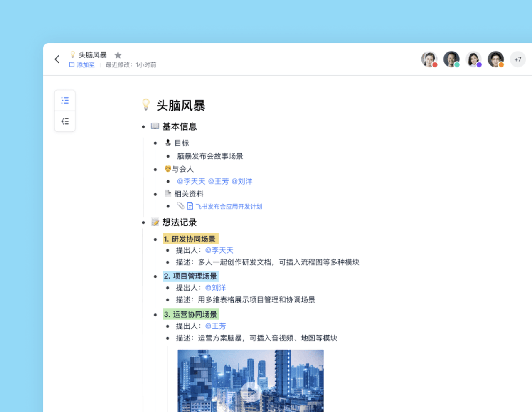This screenshot has width=532, height=412.
Task: Click the collaborator avatar with purple dot
Action: (x=473, y=59)
